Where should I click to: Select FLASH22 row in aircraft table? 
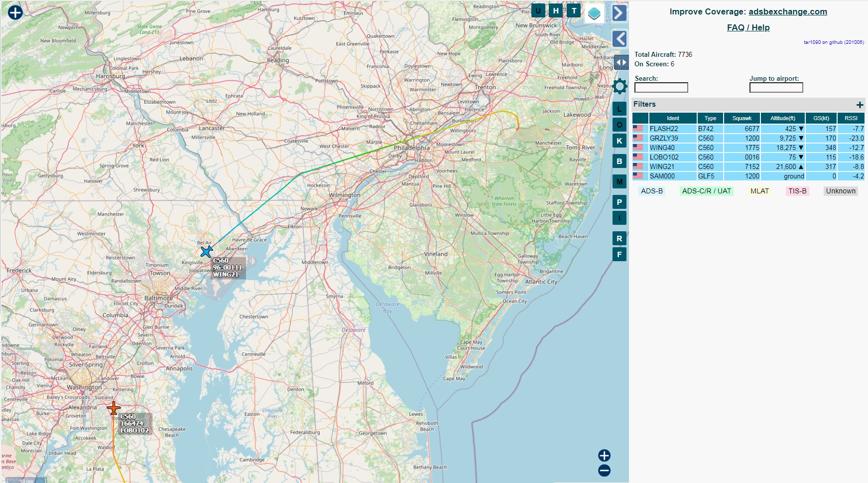click(x=748, y=129)
